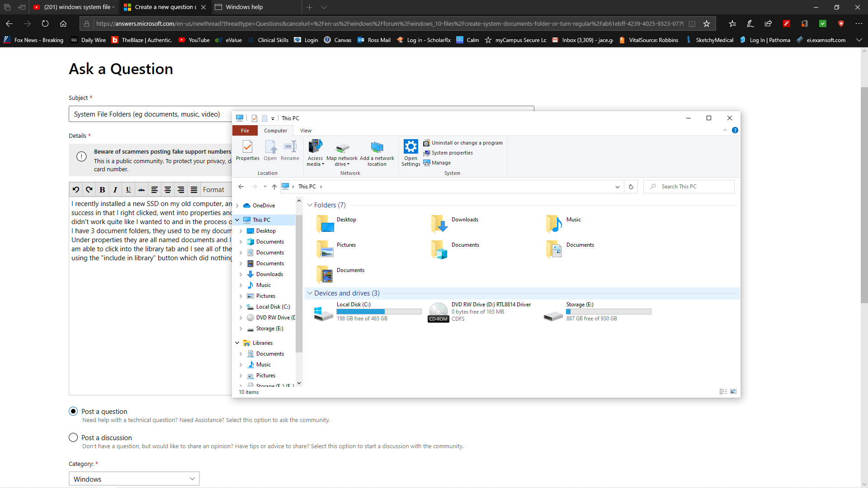Image resolution: width=868 pixels, height=488 pixels.
Task: Open browser settings and more menu
Action: (859, 23)
